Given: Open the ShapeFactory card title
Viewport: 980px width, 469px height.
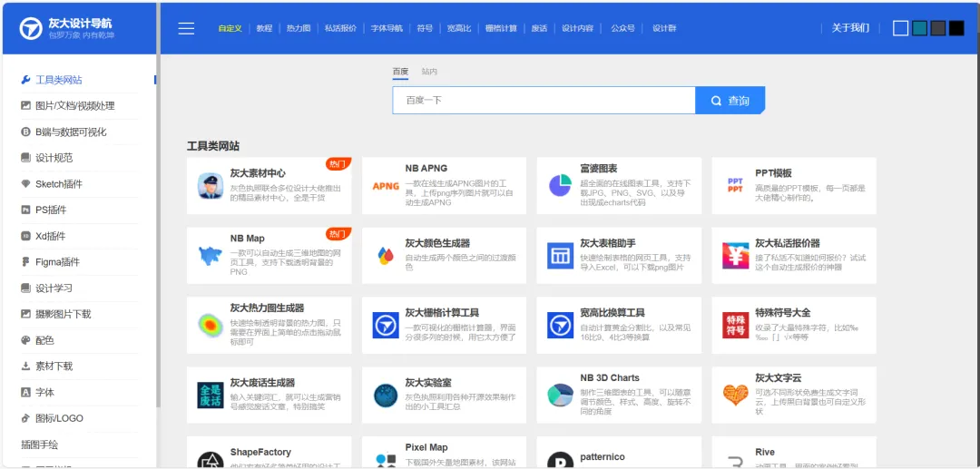Looking at the screenshot, I should click(x=260, y=452).
